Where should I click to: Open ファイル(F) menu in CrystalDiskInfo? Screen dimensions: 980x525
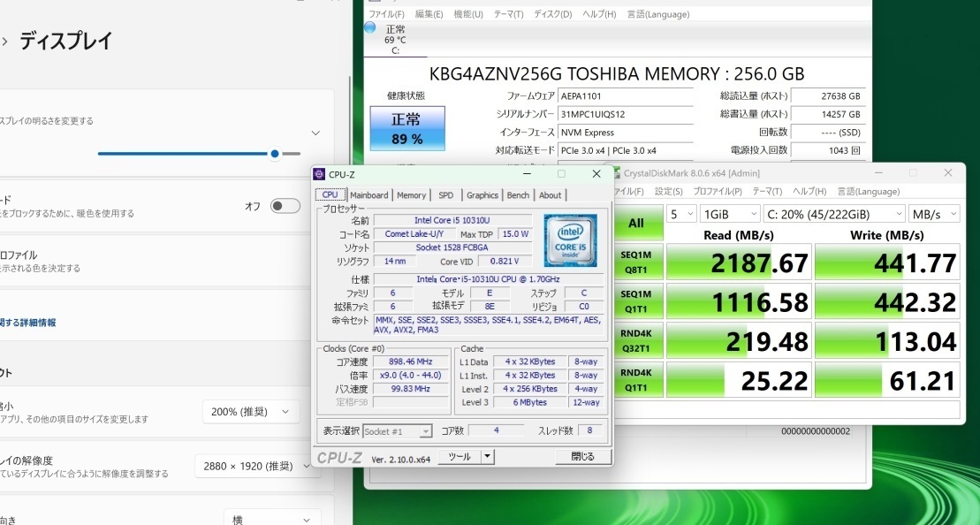tap(386, 14)
